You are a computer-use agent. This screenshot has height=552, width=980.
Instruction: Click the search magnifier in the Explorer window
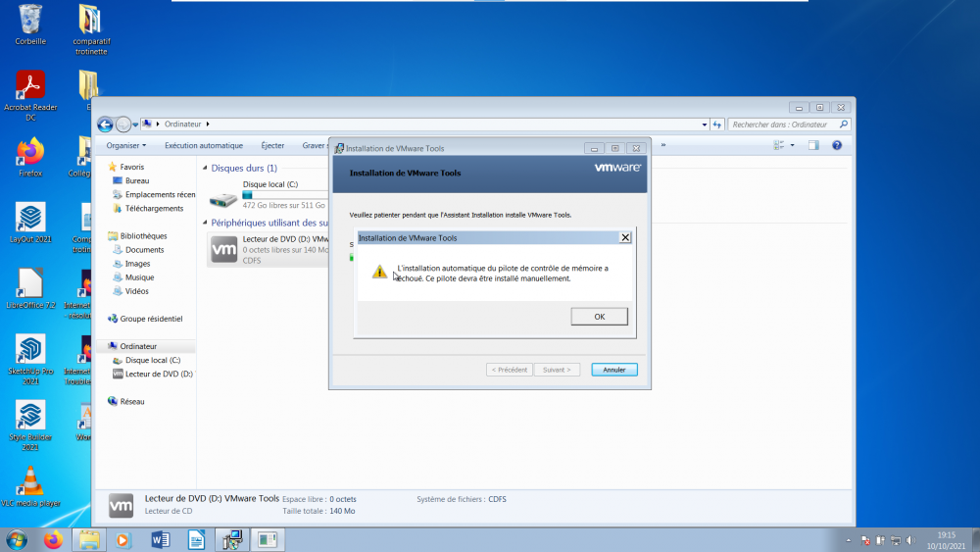[x=844, y=125]
